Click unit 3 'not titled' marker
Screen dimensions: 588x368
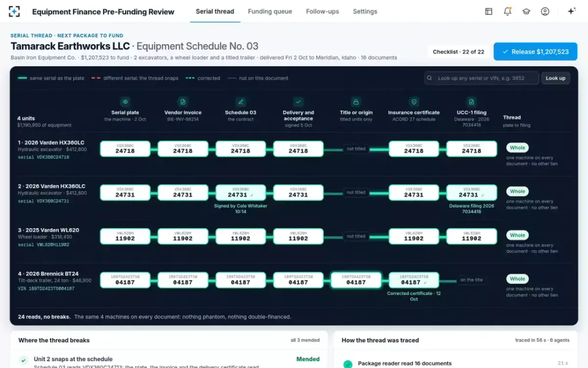tap(356, 236)
